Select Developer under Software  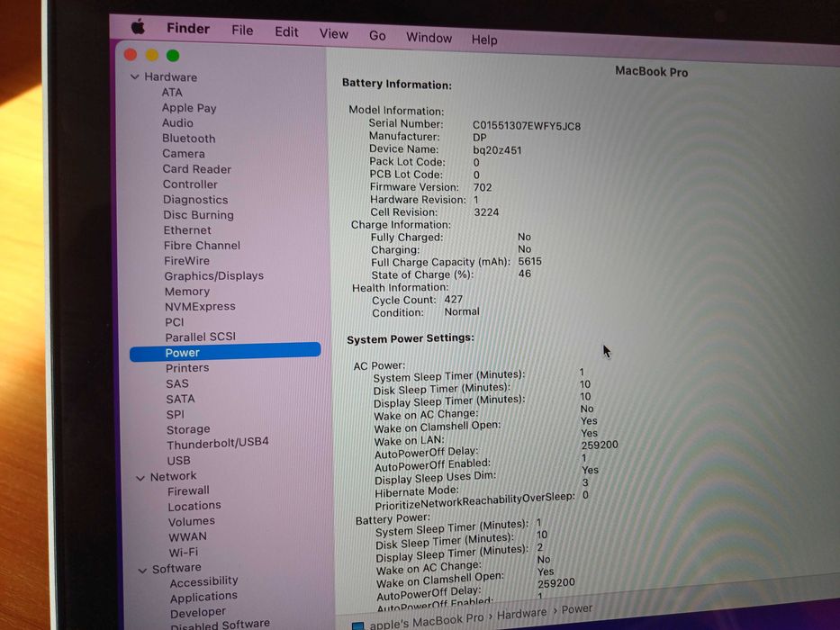[198, 612]
